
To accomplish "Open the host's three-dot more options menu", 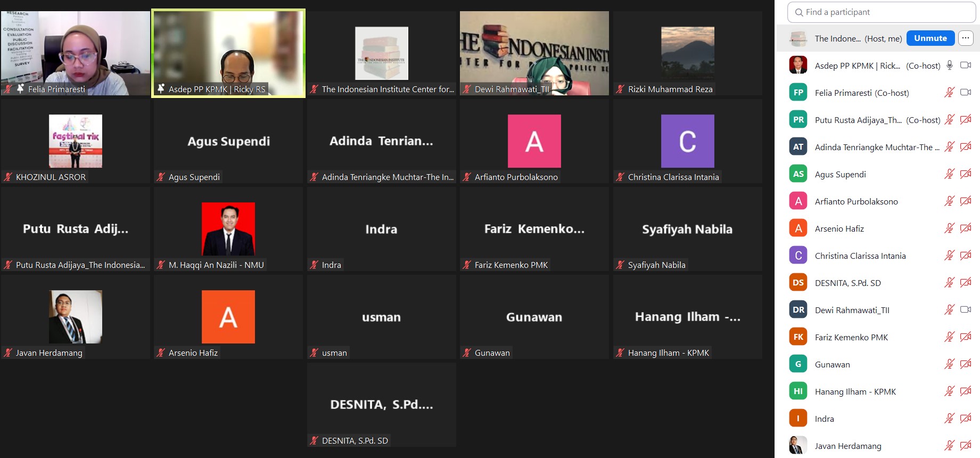I will pyautogui.click(x=965, y=38).
